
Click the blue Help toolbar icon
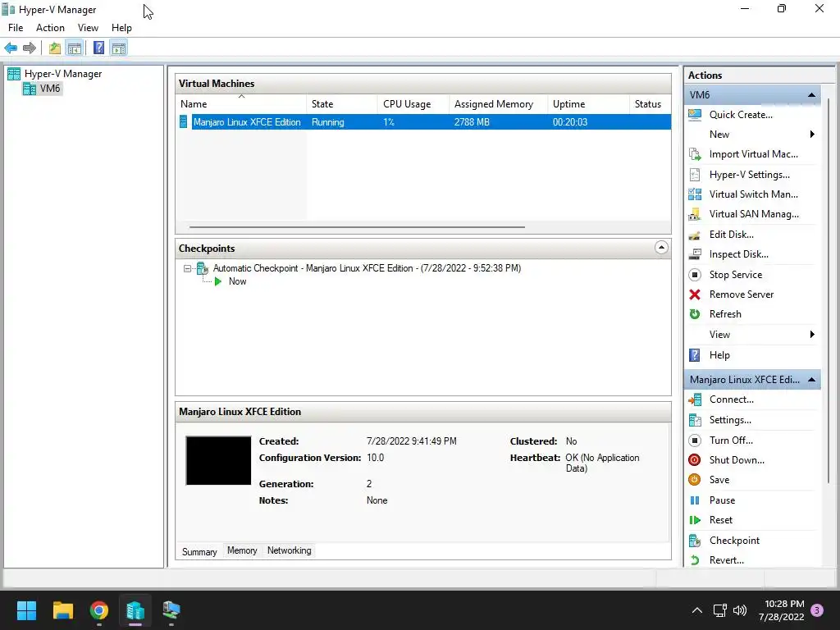coord(98,48)
